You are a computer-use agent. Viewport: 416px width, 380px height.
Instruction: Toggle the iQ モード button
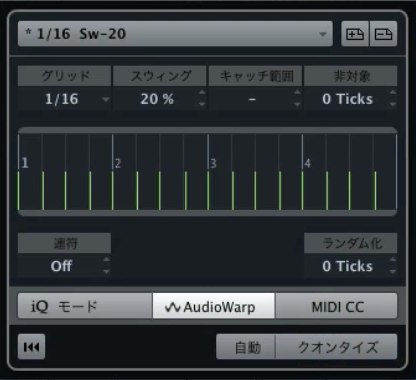pyautogui.click(x=85, y=306)
